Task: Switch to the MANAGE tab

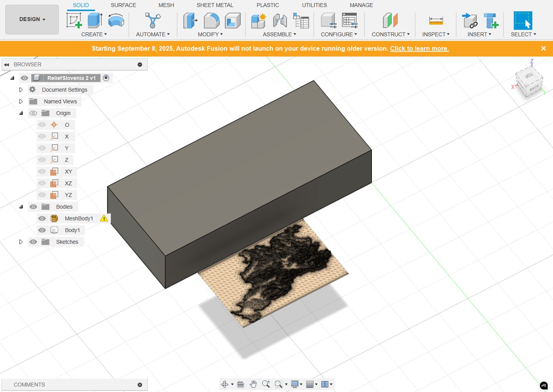Action: tap(361, 5)
